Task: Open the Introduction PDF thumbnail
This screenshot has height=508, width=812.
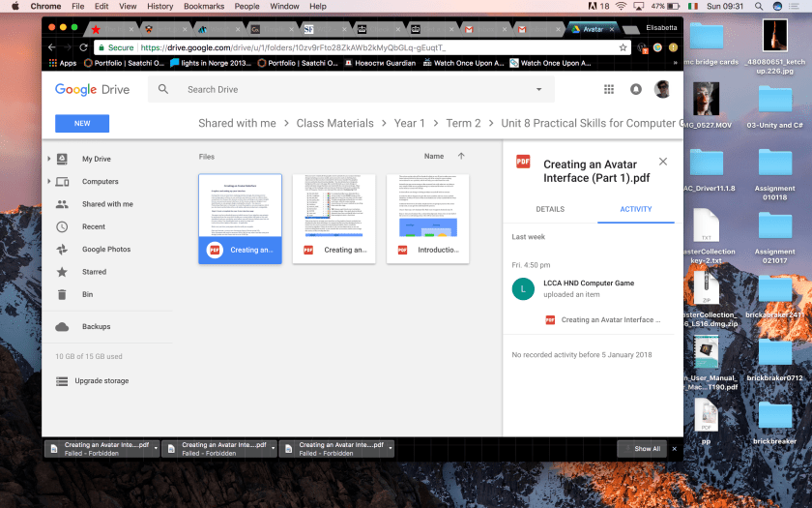Action: click(x=427, y=219)
